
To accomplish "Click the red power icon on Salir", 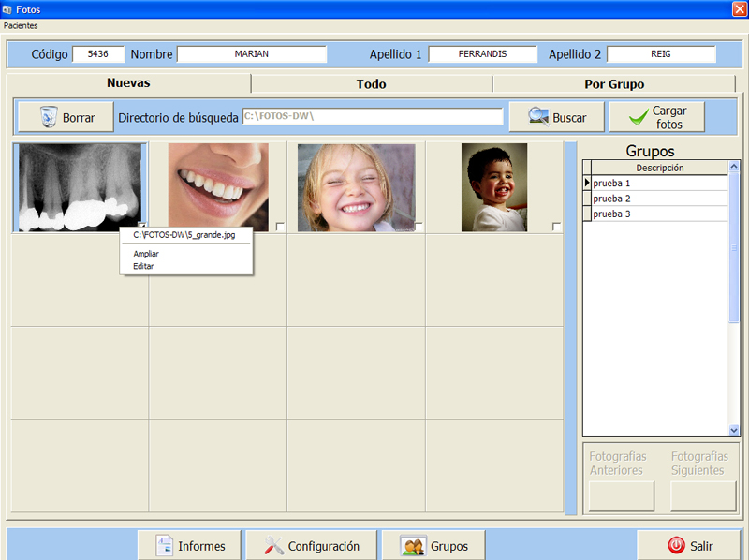I will click(x=676, y=546).
